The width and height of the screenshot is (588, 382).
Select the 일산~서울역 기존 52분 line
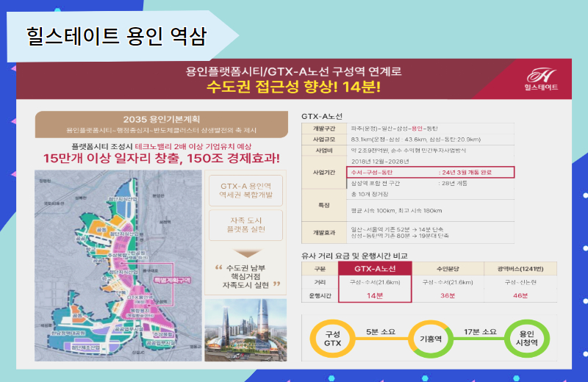(397, 229)
